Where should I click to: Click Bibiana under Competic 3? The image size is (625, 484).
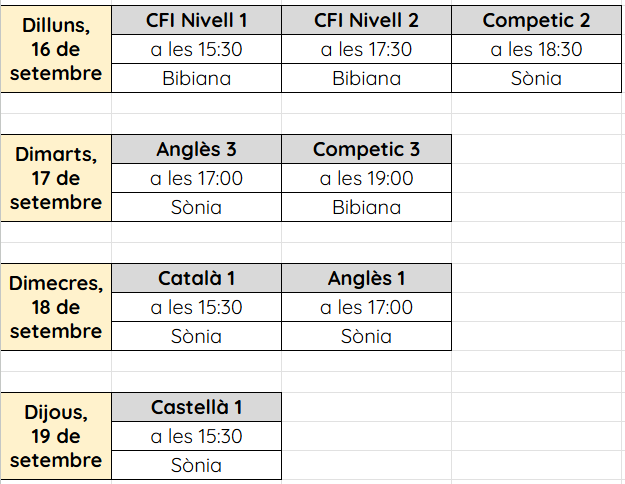pyautogui.click(x=366, y=207)
